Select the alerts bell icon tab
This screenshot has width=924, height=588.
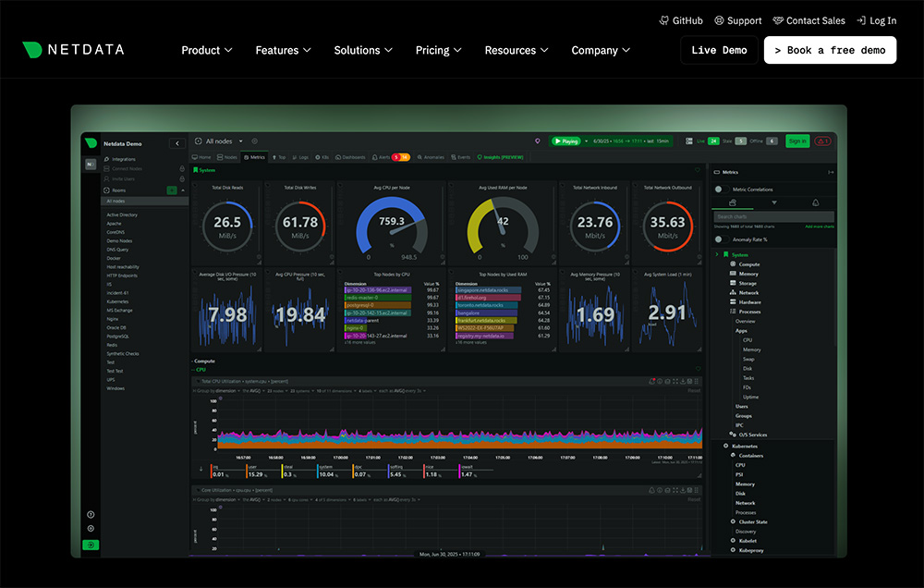(x=816, y=202)
